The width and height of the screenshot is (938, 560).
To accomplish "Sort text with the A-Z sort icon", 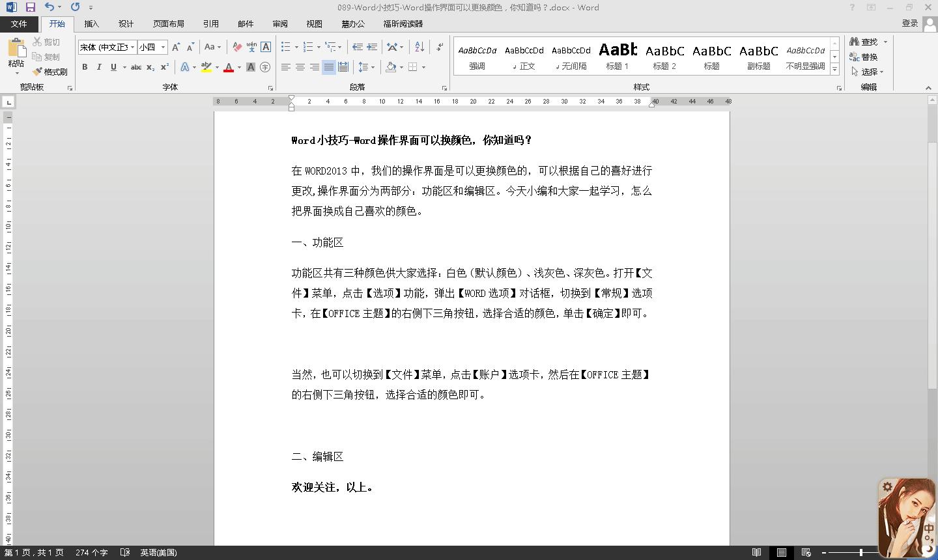I will tap(419, 47).
